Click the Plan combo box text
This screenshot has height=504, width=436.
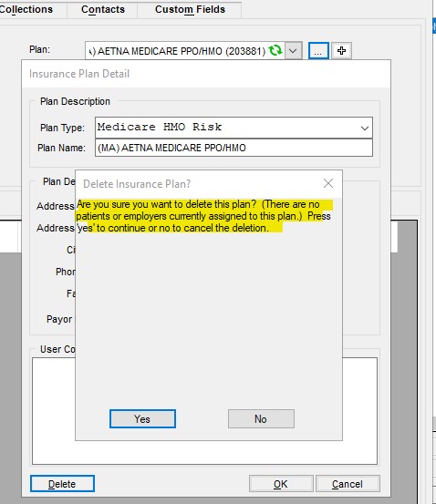[177, 51]
